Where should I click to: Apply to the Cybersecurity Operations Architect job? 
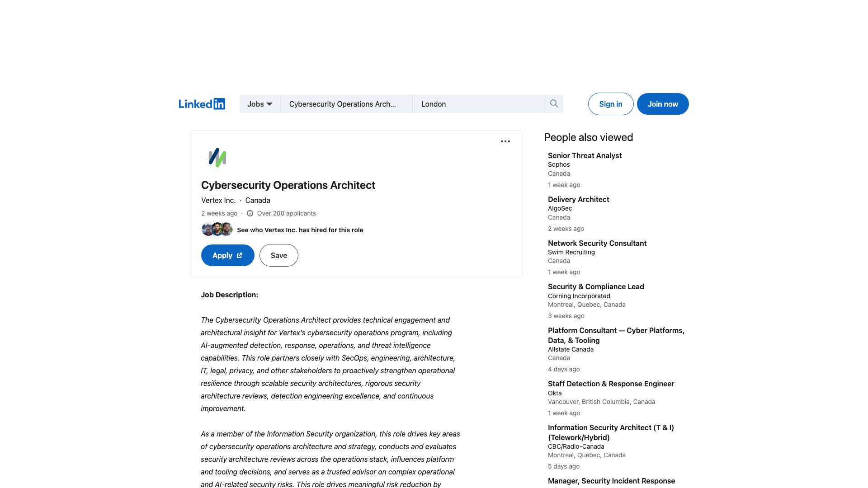point(228,255)
